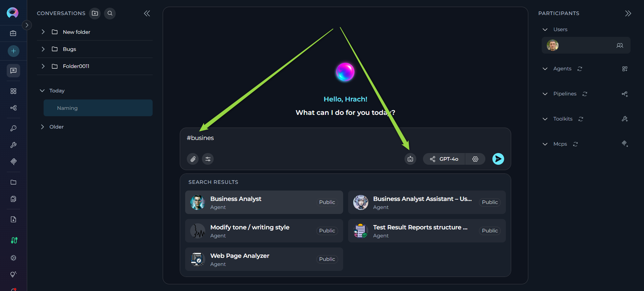
Task: Create a new conversation folder icon
Action: coord(95,13)
